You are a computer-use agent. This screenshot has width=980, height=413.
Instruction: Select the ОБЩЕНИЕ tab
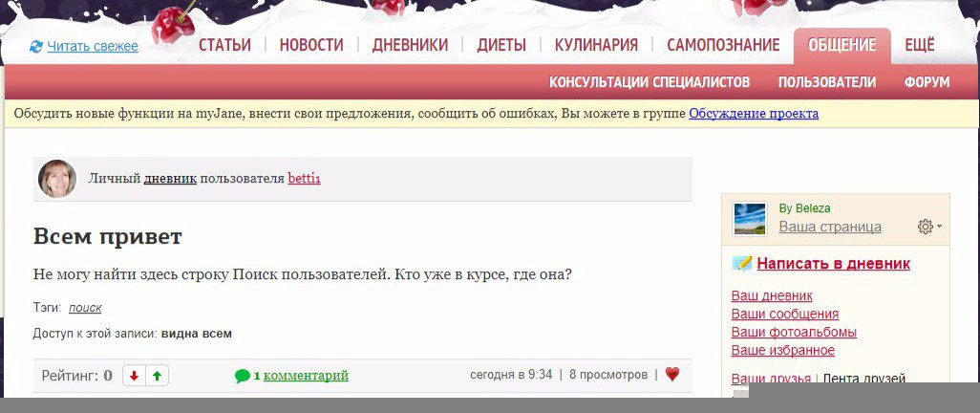842,45
